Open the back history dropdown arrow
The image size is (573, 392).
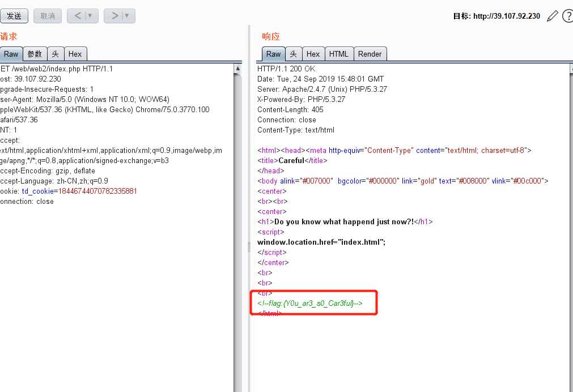90,16
